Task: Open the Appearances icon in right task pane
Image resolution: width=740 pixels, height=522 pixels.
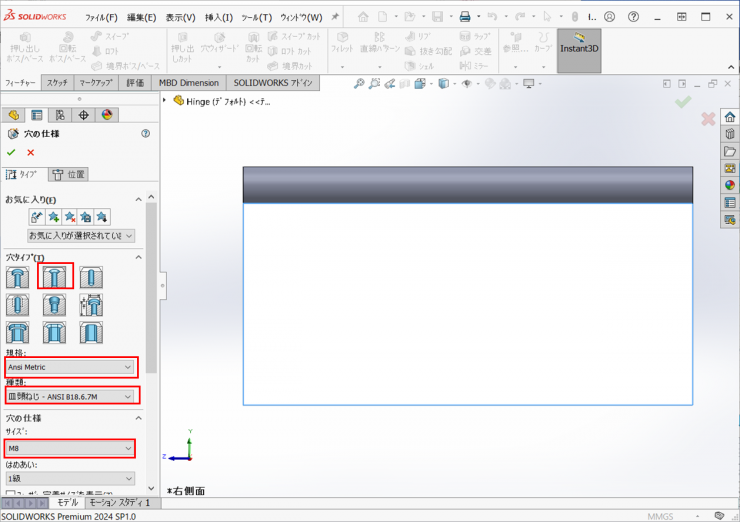Action: click(730, 185)
